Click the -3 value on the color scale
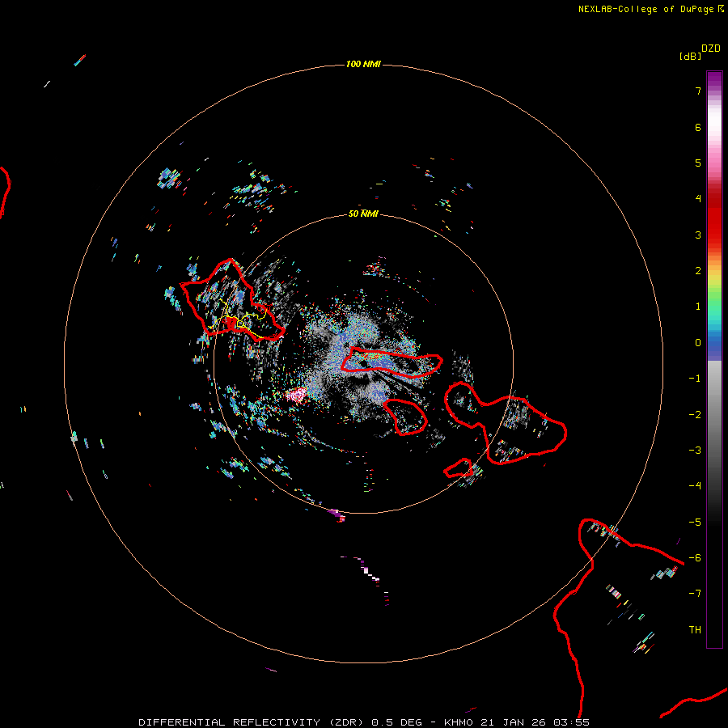Viewport: 728px width, 728px height. pos(695,451)
